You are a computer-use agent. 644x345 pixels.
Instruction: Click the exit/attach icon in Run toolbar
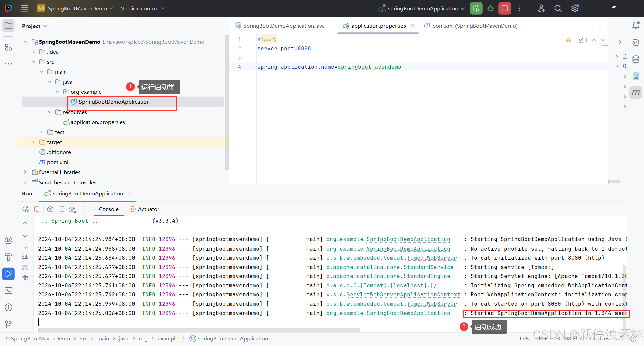click(61, 209)
